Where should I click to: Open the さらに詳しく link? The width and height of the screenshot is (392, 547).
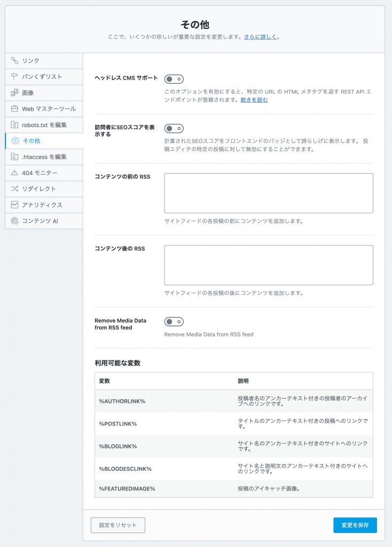click(260, 37)
